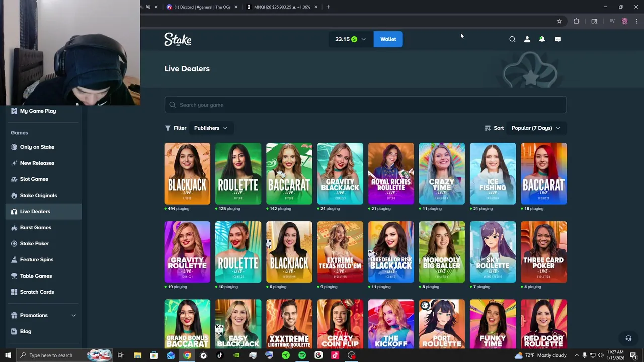
Task: Open the Crazy Time live game tile
Action: (x=442, y=173)
